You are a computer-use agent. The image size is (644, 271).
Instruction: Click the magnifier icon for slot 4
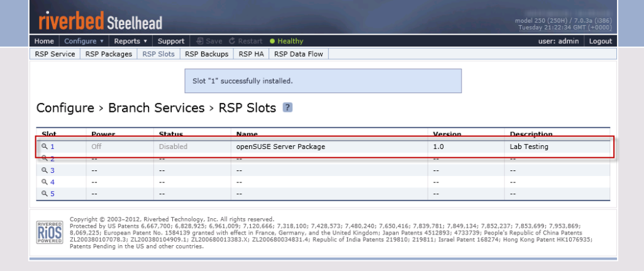45,182
